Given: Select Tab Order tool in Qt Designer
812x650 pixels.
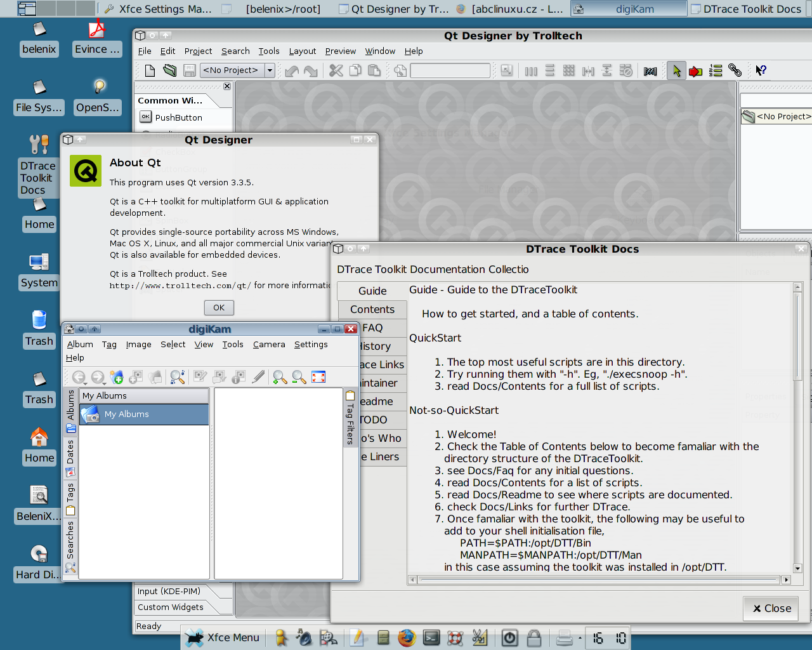Looking at the screenshot, I should 716,70.
